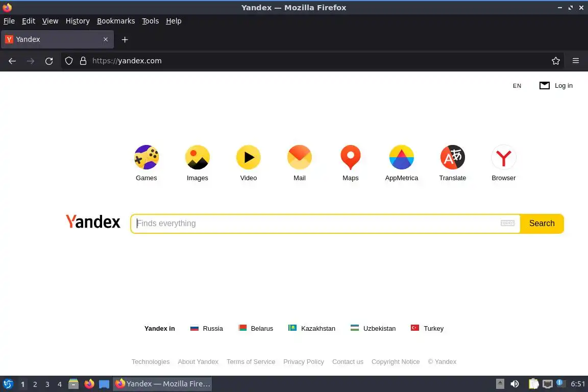This screenshot has width=588, height=392.
Task: Open the taskbar start menu icon
Action: [x=8, y=384]
